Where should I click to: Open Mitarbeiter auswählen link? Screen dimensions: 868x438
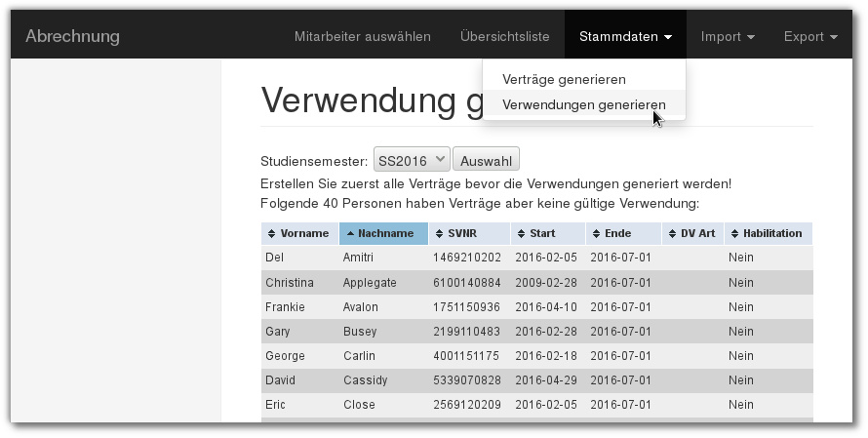pyautogui.click(x=362, y=37)
